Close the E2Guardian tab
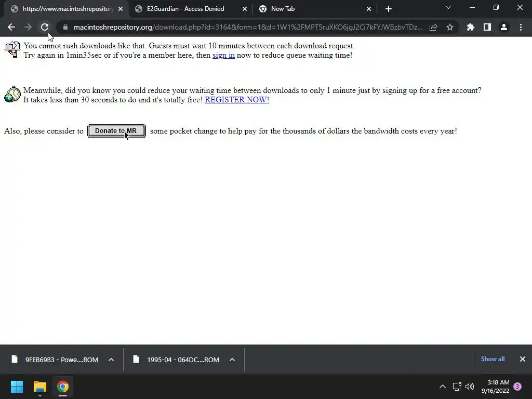The height and width of the screenshot is (399, 532). (245, 9)
